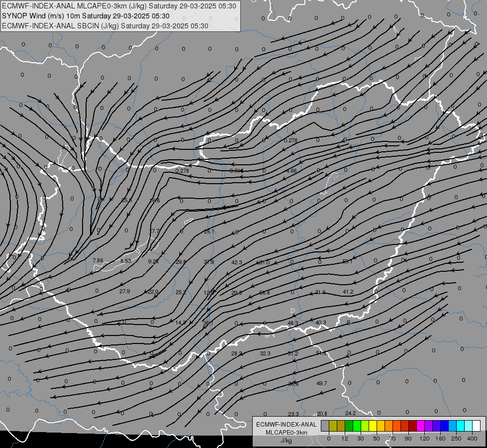Click the legend scale label 400
Viewport: 487px width, 448px height.
point(472,439)
